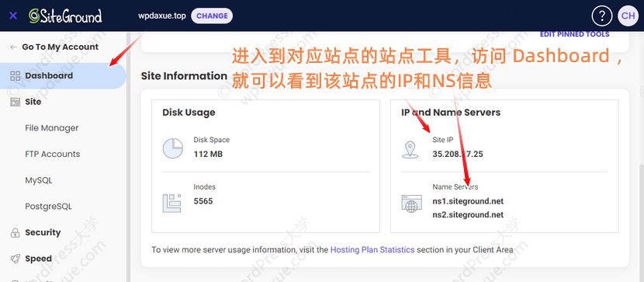Screen dimensions: 644x282
Task: Open FTP Accounts
Action: point(53,154)
